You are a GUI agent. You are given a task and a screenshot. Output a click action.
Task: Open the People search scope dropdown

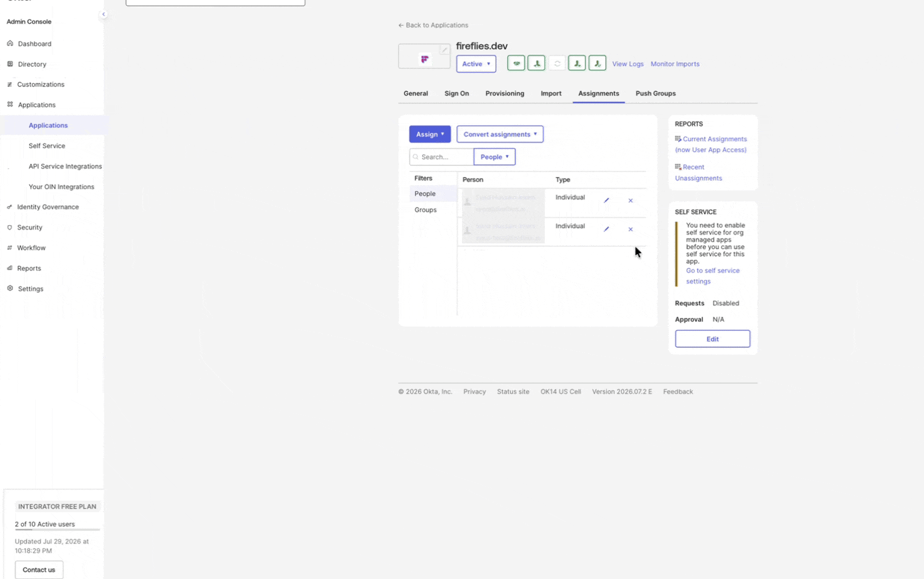(495, 157)
